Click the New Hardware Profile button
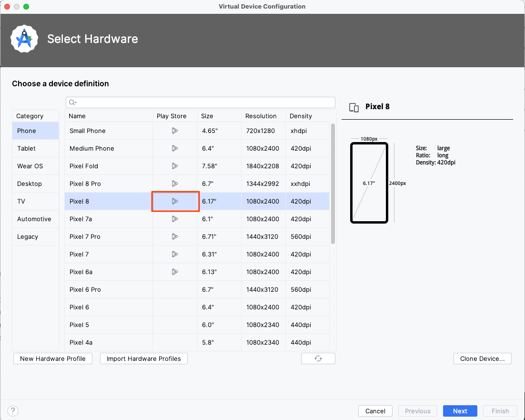525x420 pixels. click(52, 358)
